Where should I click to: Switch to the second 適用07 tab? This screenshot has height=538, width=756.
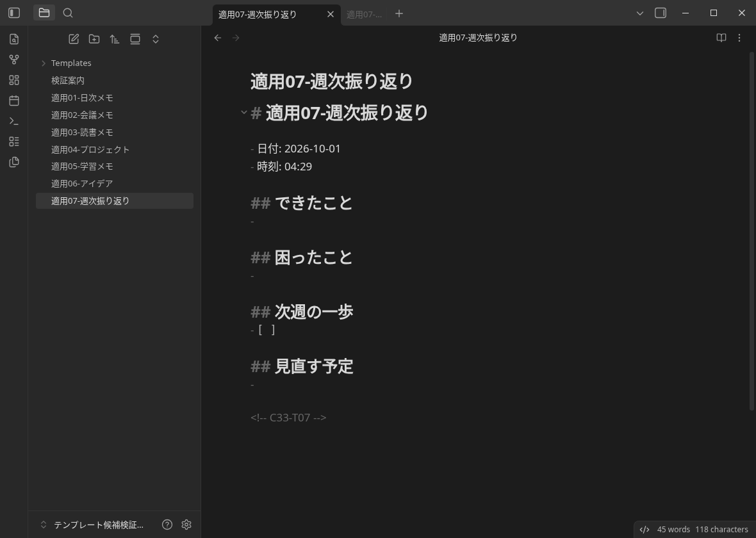(364, 15)
